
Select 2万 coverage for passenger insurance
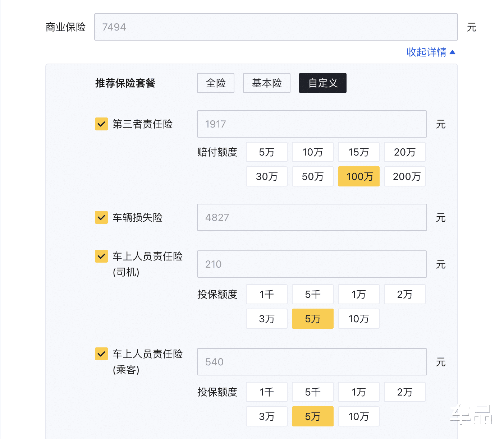(x=405, y=392)
